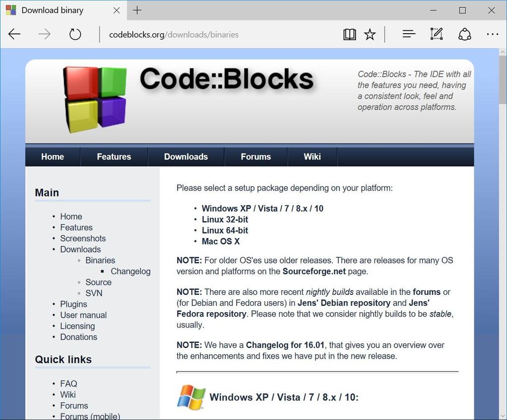Open Reading view book icon
Image resolution: width=507 pixels, height=420 pixels.
pos(350,34)
